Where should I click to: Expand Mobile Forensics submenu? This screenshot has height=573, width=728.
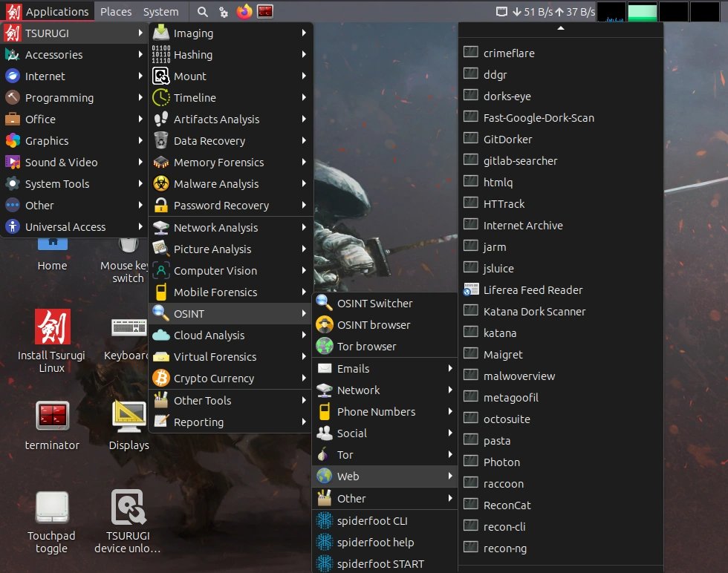pyautogui.click(x=230, y=292)
